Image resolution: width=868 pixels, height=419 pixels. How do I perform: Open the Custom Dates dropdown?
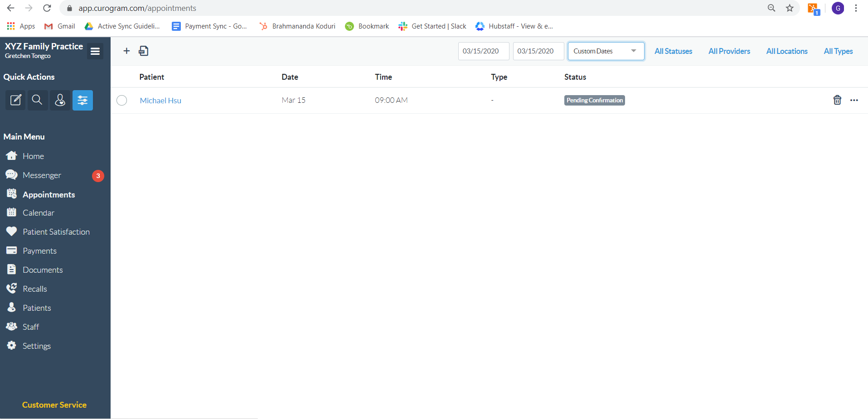click(x=606, y=51)
